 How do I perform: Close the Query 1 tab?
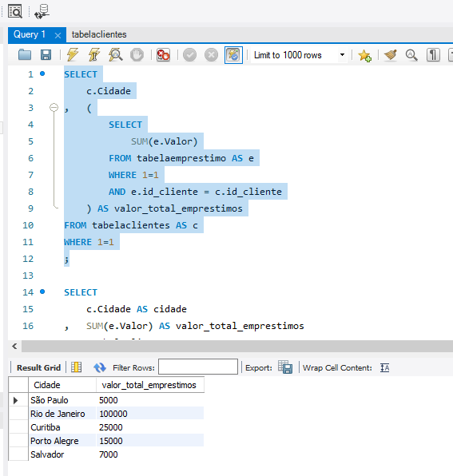58,35
